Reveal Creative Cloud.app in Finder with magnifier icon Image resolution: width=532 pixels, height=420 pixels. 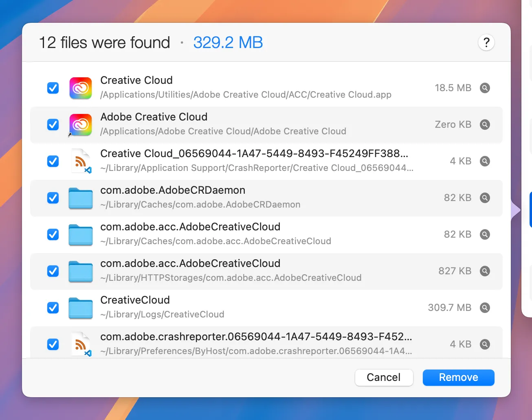click(485, 88)
